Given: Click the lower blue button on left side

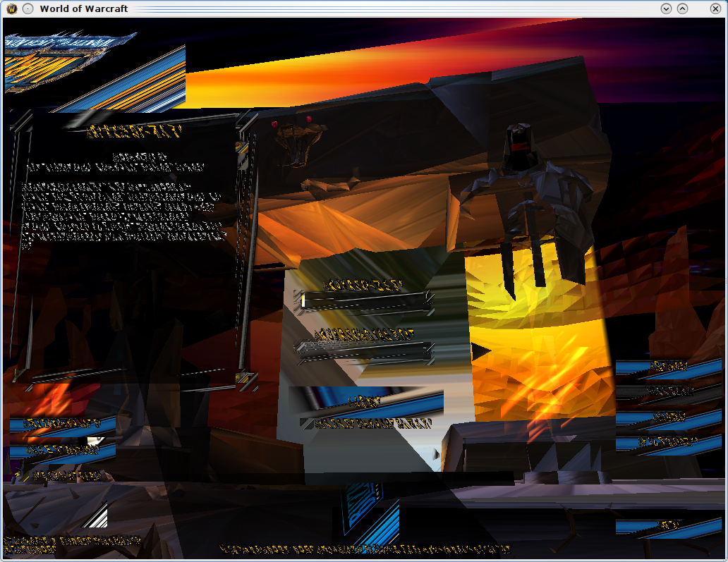Looking at the screenshot, I should pyautogui.click(x=62, y=450).
